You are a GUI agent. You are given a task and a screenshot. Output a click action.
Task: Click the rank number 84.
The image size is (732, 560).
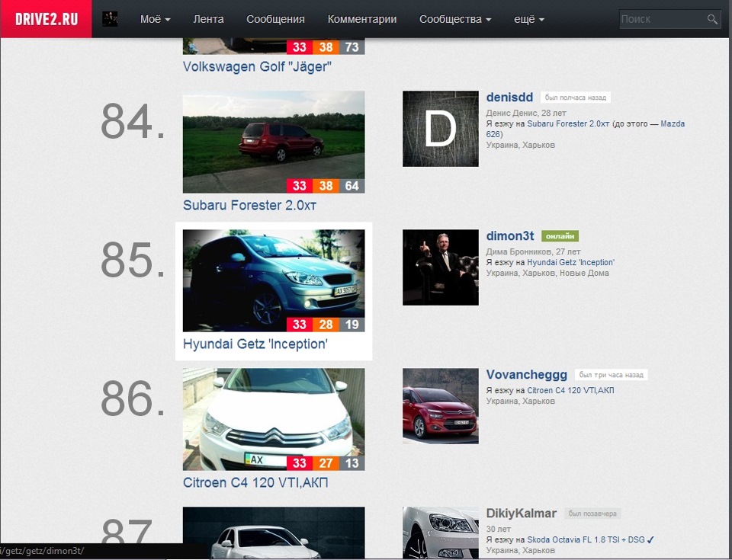133,121
